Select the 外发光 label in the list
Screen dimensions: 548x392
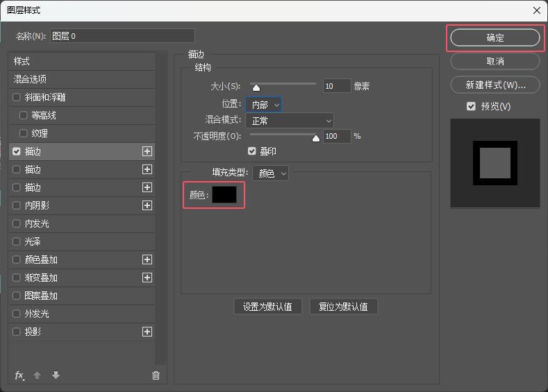pyautogui.click(x=37, y=314)
